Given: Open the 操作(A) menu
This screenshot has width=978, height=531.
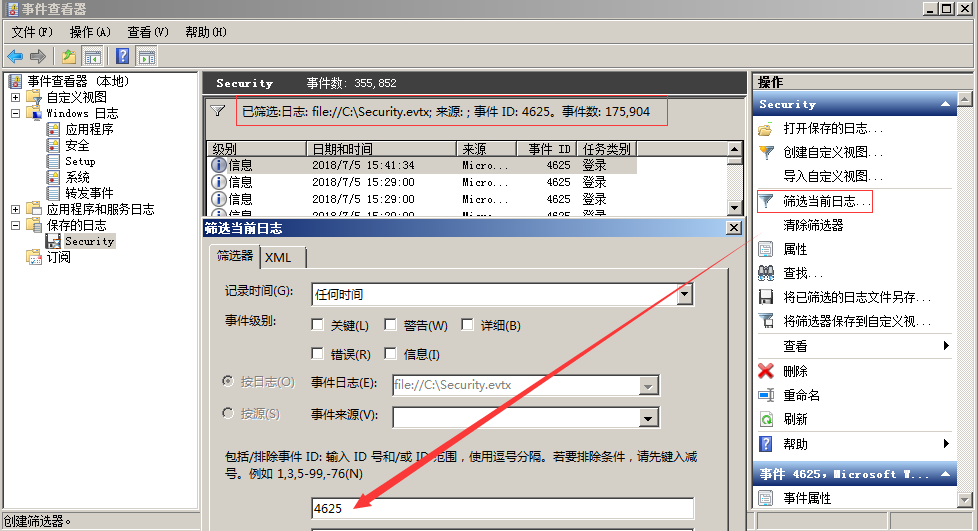Looking at the screenshot, I should click(x=90, y=32).
